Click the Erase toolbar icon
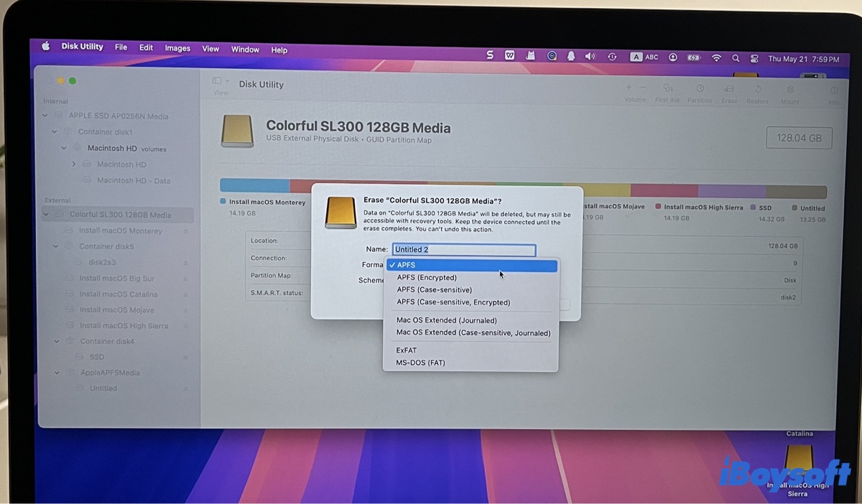The image size is (862, 504). click(x=729, y=88)
